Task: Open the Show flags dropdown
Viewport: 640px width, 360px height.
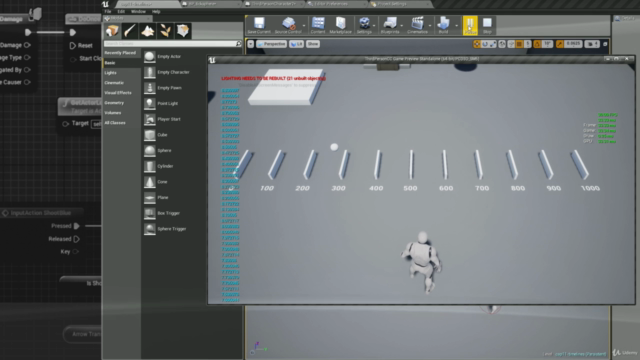Action: (313, 44)
